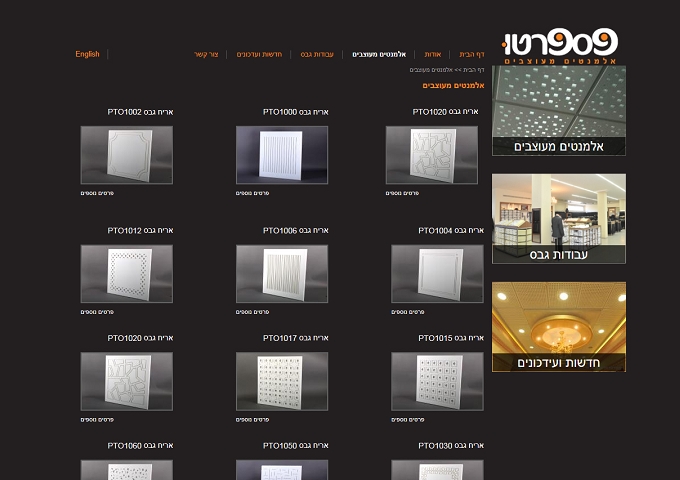Click 'פרטים נוספים' under the PTO1006 tile
Image resolution: width=680 pixels, height=480 pixels.
click(252, 312)
